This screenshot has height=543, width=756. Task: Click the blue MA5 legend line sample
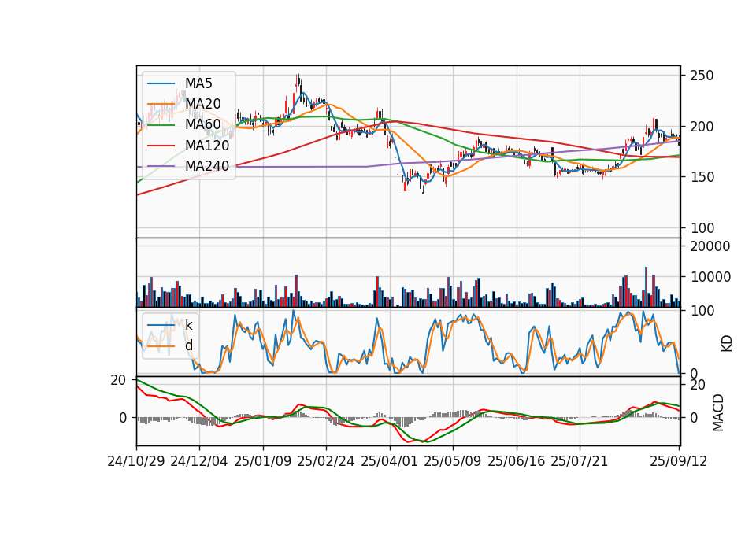click(161, 83)
